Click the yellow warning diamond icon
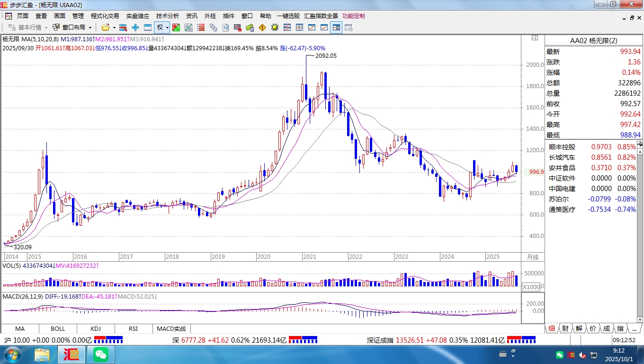The image size is (644, 364). 262,27
